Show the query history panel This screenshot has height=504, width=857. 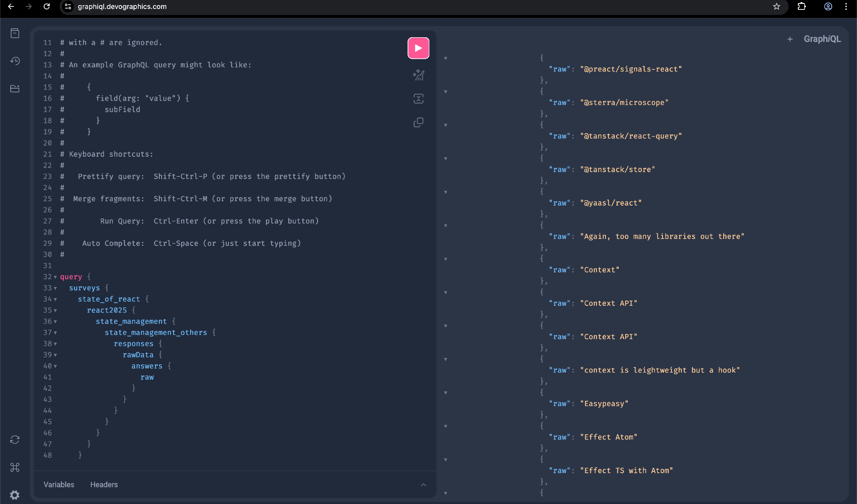point(15,61)
